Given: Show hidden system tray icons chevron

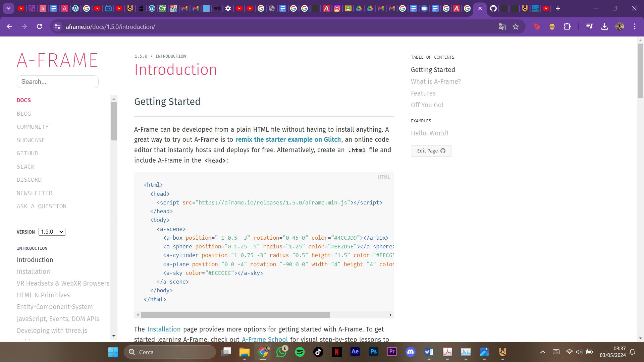Looking at the screenshot, I should [542, 352].
